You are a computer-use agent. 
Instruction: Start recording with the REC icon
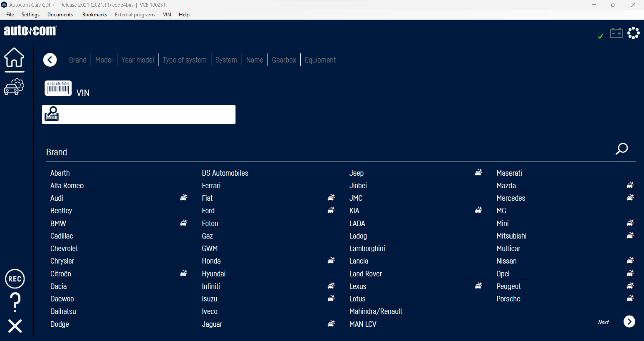(15, 279)
